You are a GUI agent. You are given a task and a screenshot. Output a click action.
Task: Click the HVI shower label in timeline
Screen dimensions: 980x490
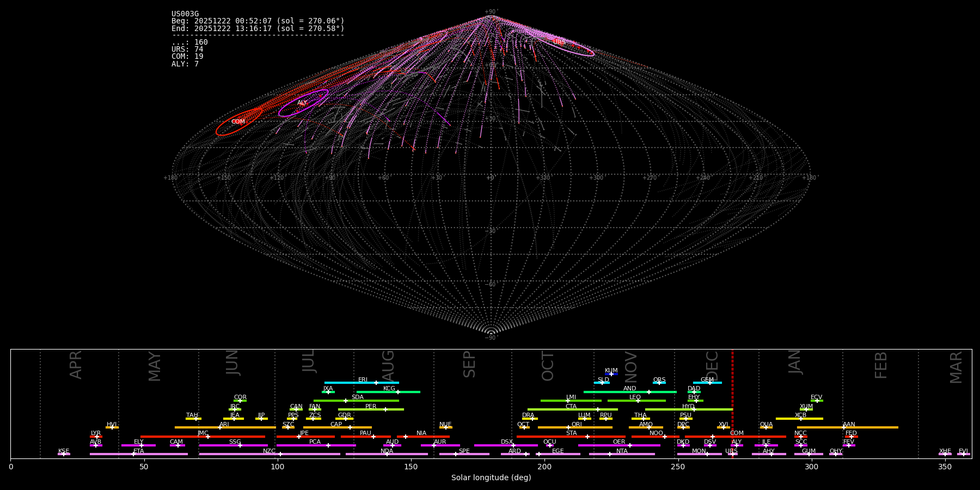click(112, 425)
